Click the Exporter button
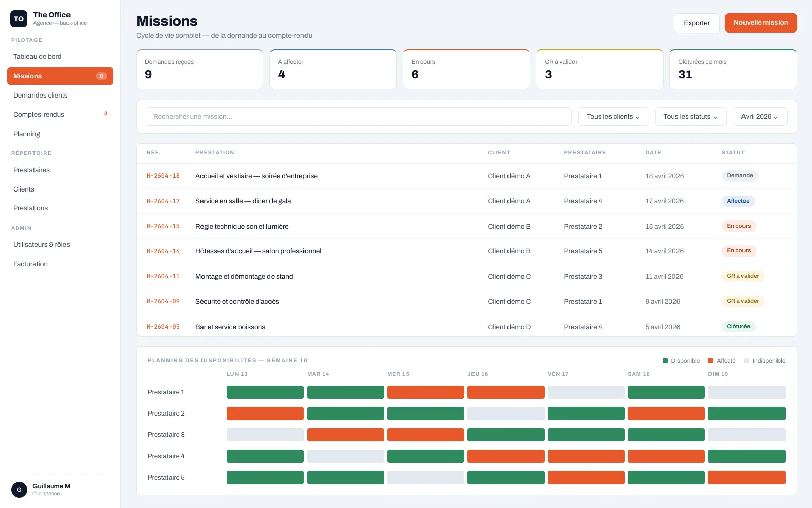 (x=697, y=23)
